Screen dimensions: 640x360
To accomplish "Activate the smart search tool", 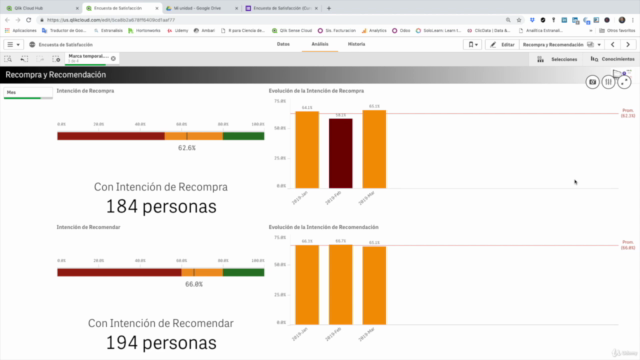I will (x=8, y=59).
